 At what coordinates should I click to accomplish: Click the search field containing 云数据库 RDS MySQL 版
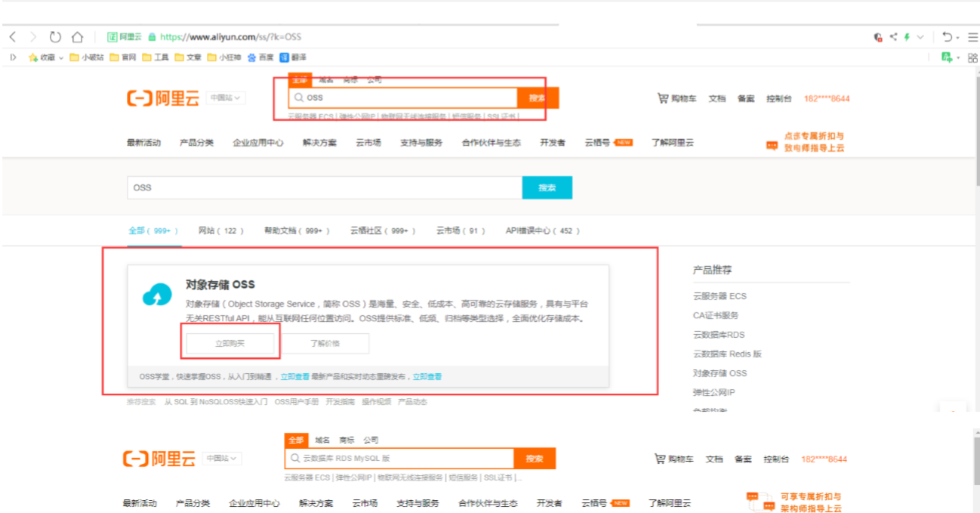coord(400,459)
